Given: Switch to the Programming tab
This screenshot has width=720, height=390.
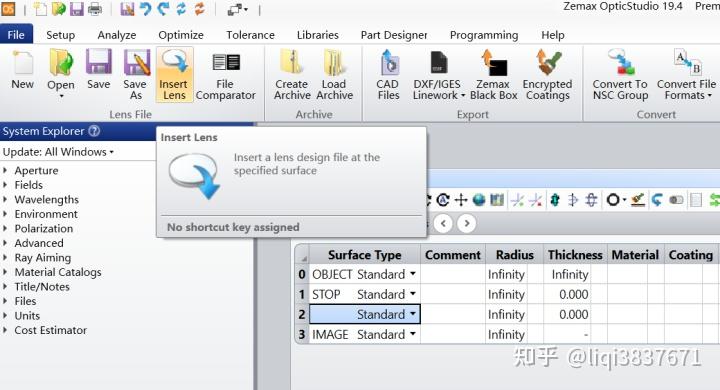Looking at the screenshot, I should [484, 35].
